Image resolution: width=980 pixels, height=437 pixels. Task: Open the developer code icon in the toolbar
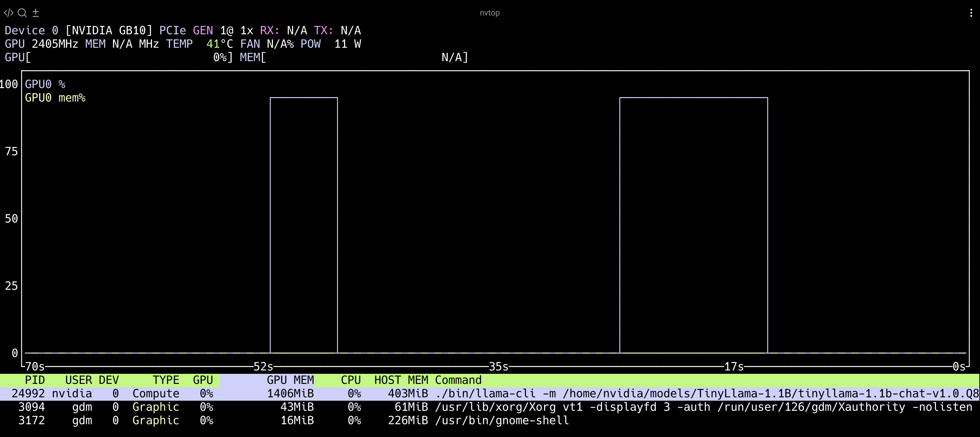pos(8,12)
